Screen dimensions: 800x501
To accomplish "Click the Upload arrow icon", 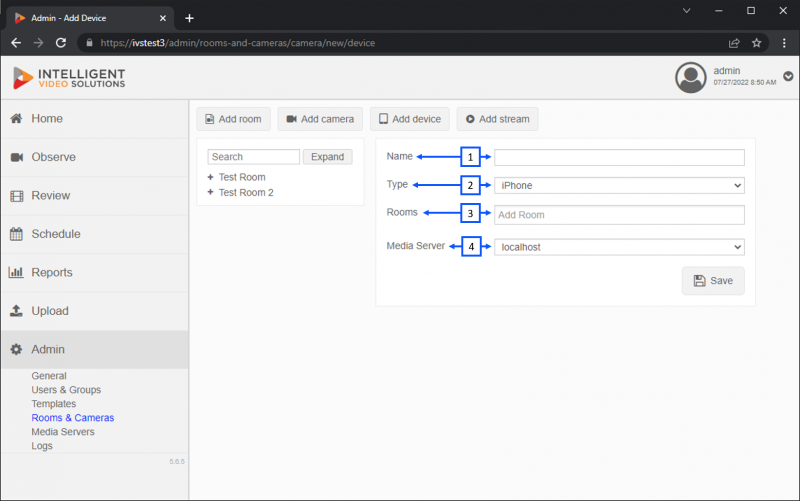I will click(16, 311).
